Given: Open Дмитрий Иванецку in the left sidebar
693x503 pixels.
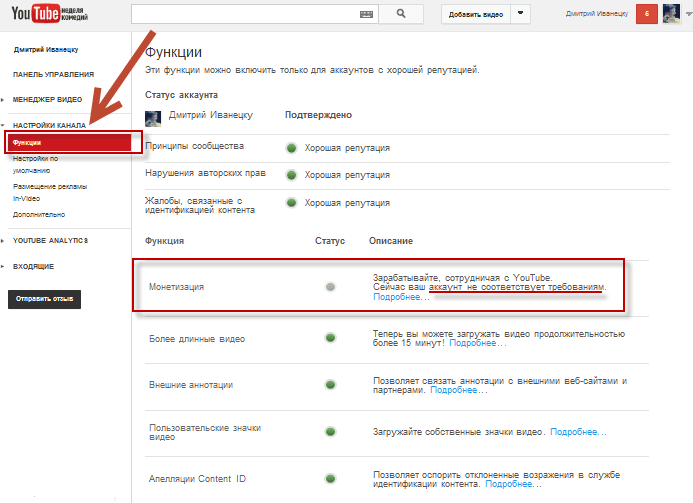Looking at the screenshot, I should [46, 50].
